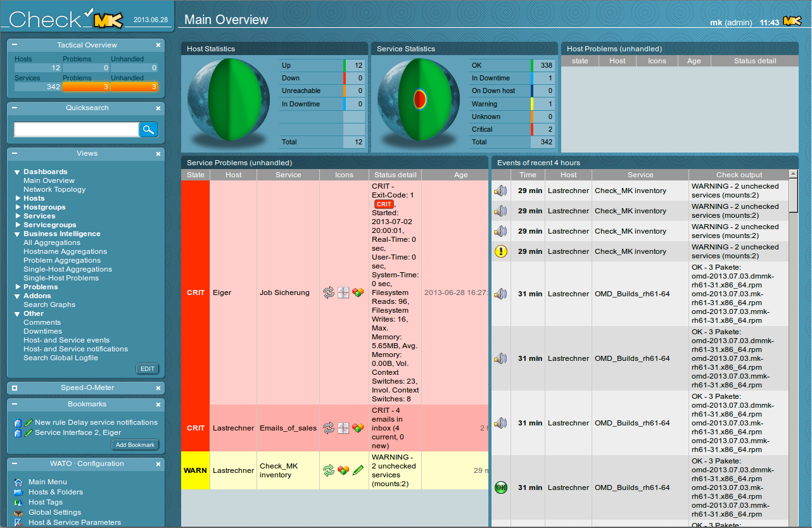The image size is (812, 528).
Task: Edit bookmark New rule Delay service notifications
Action: [29, 422]
